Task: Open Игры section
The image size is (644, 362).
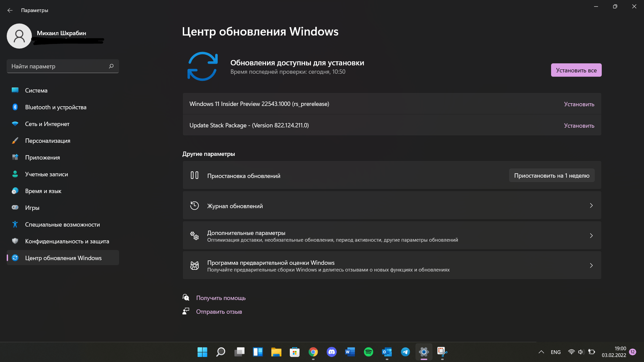Action: 63,207
